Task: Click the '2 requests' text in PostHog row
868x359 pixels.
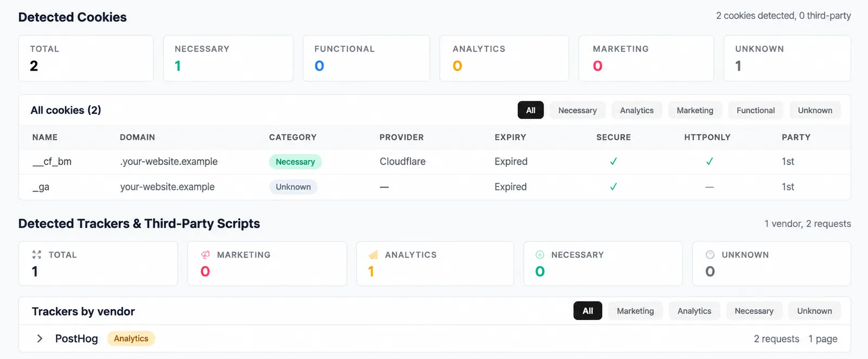Action: pos(776,339)
